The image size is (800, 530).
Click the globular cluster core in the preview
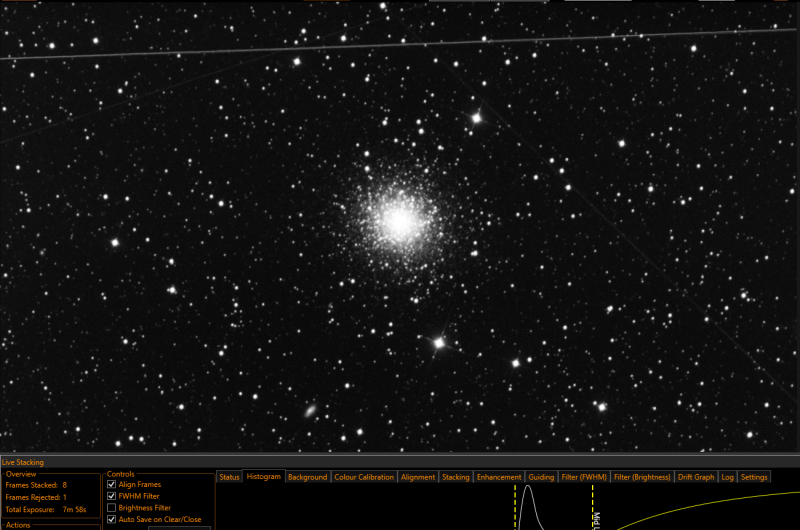tap(400, 222)
